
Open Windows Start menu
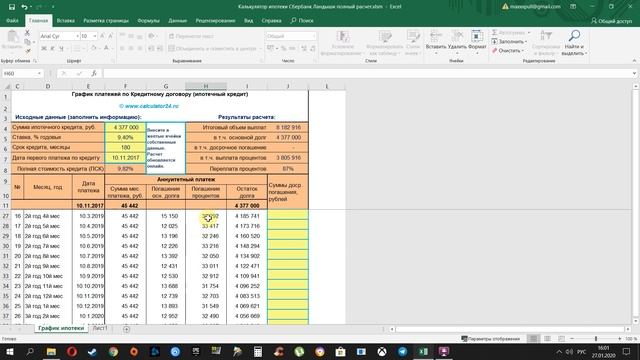pyautogui.click(x=9, y=351)
